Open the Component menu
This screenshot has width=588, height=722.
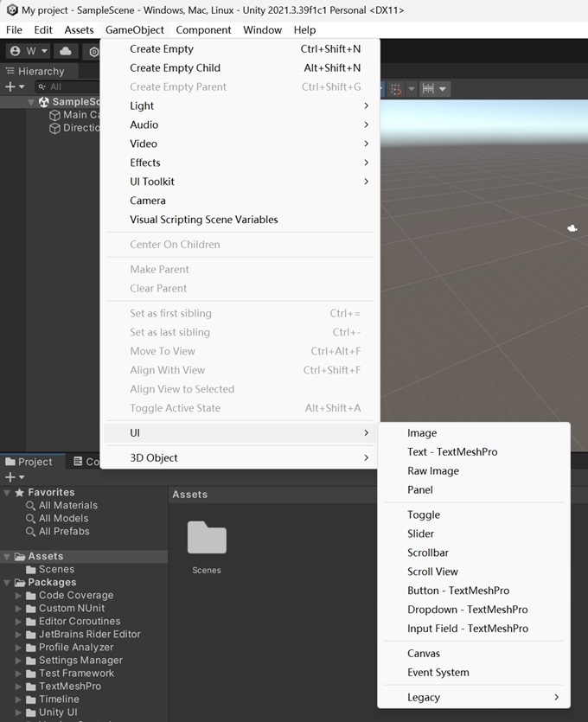[203, 30]
